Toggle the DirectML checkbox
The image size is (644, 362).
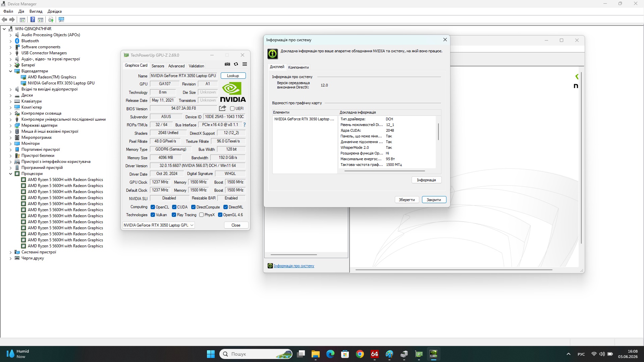[x=225, y=207]
